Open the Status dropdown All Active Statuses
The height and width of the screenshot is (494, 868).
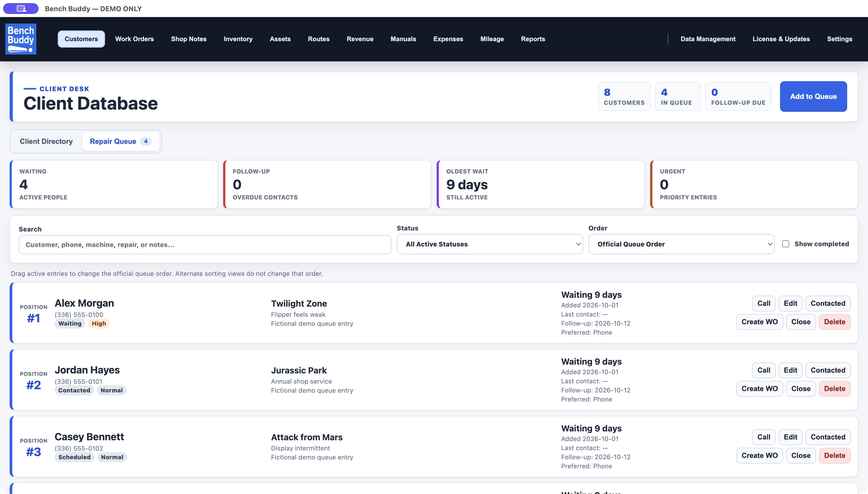490,244
